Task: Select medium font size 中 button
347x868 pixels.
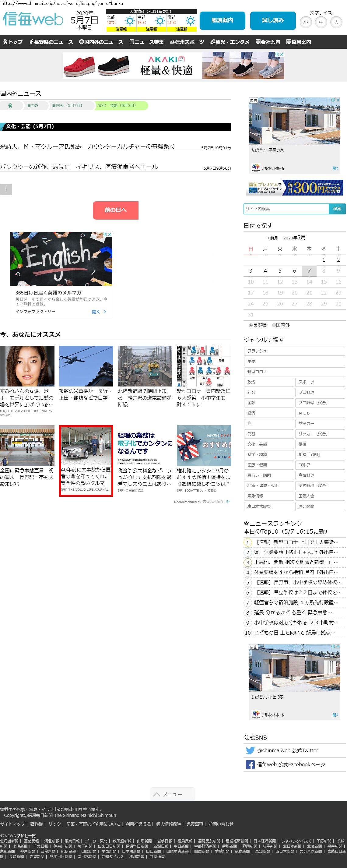Action: click(321, 23)
